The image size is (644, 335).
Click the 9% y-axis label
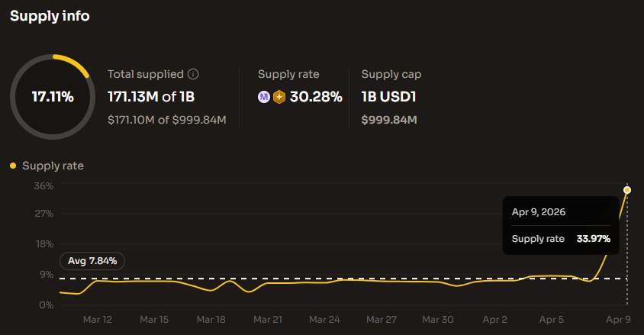[x=47, y=274]
